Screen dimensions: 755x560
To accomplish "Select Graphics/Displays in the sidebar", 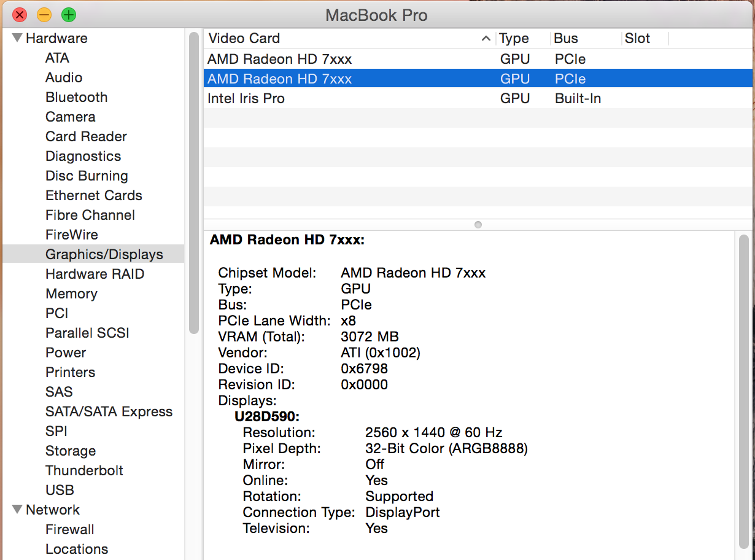I will (x=93, y=254).
